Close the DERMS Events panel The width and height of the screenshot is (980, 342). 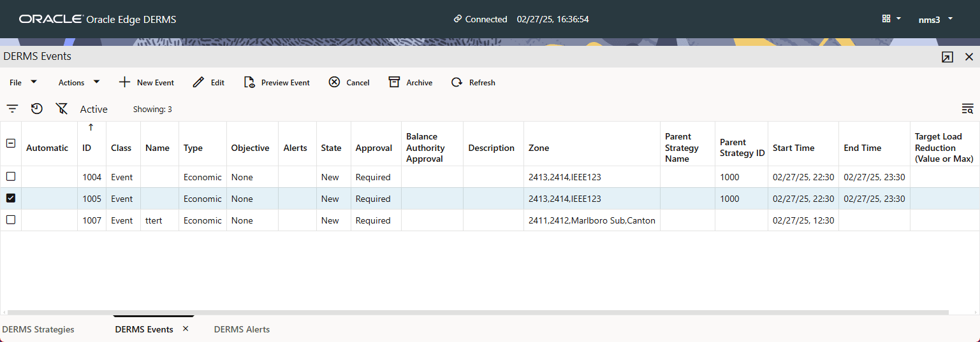click(969, 57)
